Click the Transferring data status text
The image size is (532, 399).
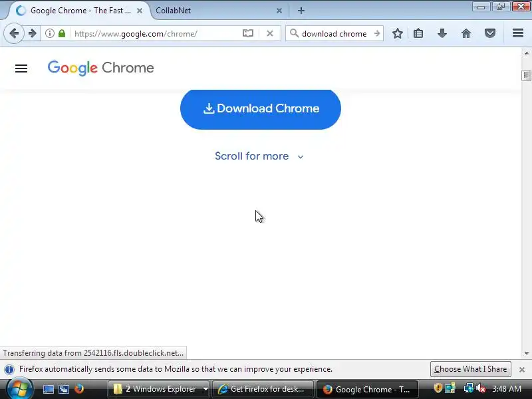pos(93,353)
